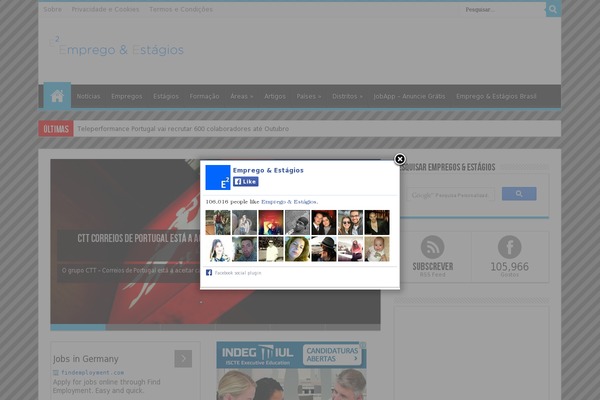The height and width of the screenshot is (400, 600).
Task: Go to Home via house icon
Action: tap(57, 96)
